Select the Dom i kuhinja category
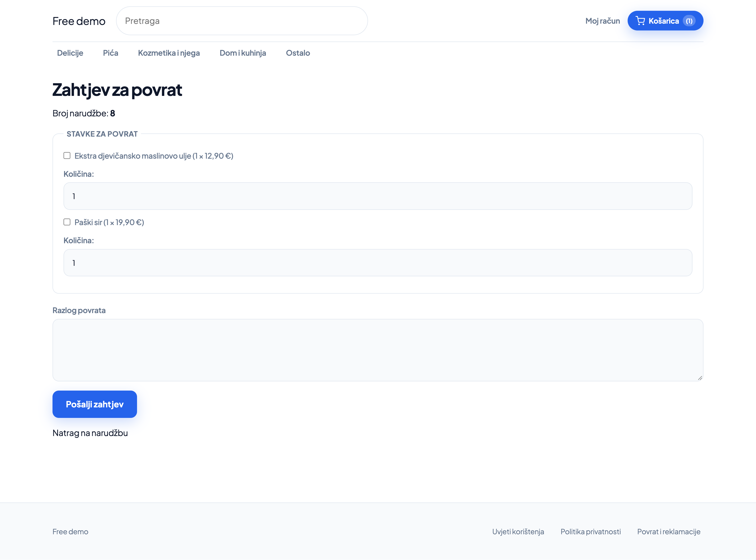756x560 pixels. pos(243,53)
